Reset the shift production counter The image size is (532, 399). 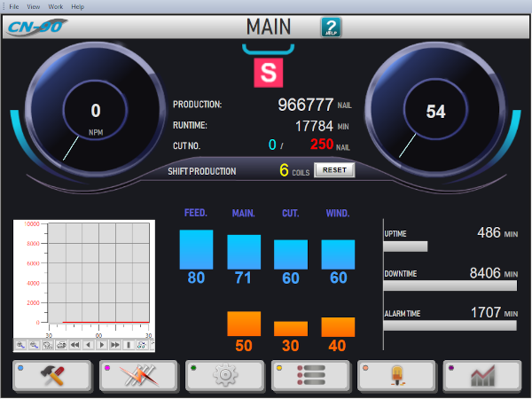point(334,170)
